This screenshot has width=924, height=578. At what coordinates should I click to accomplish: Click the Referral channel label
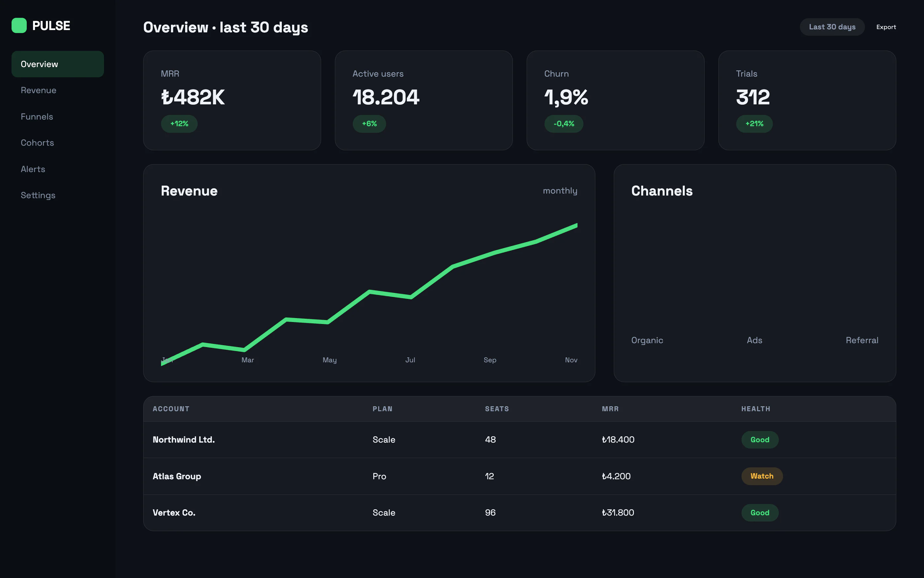[x=862, y=340]
